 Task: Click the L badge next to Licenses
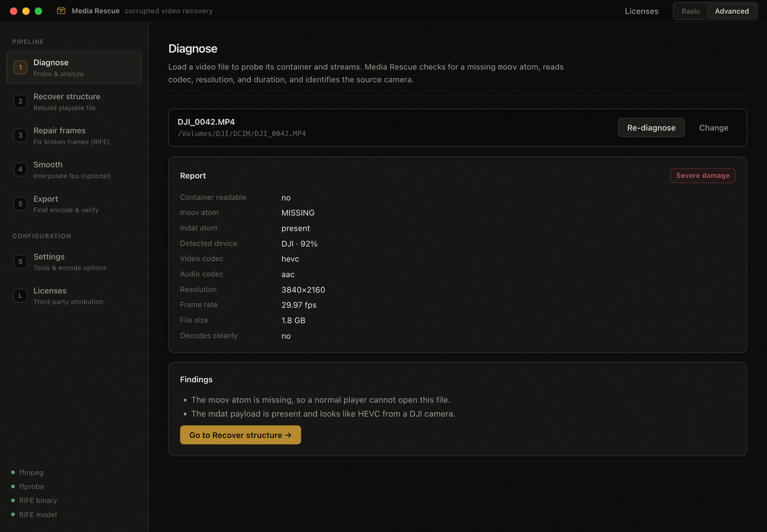tap(20, 296)
